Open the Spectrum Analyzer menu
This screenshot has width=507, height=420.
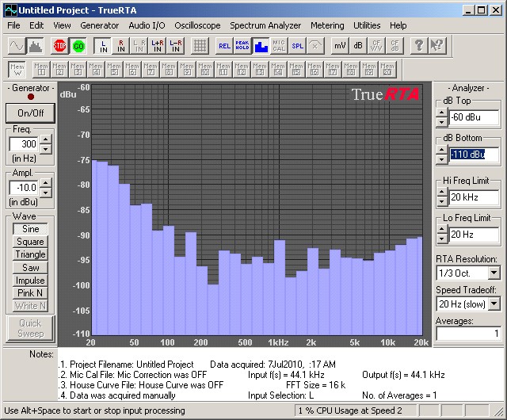[265, 25]
